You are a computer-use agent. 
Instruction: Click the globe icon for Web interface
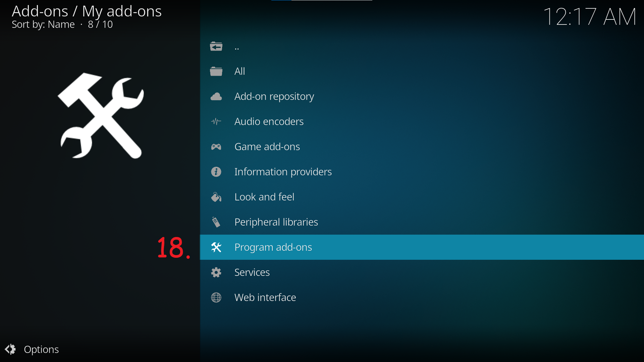(216, 298)
